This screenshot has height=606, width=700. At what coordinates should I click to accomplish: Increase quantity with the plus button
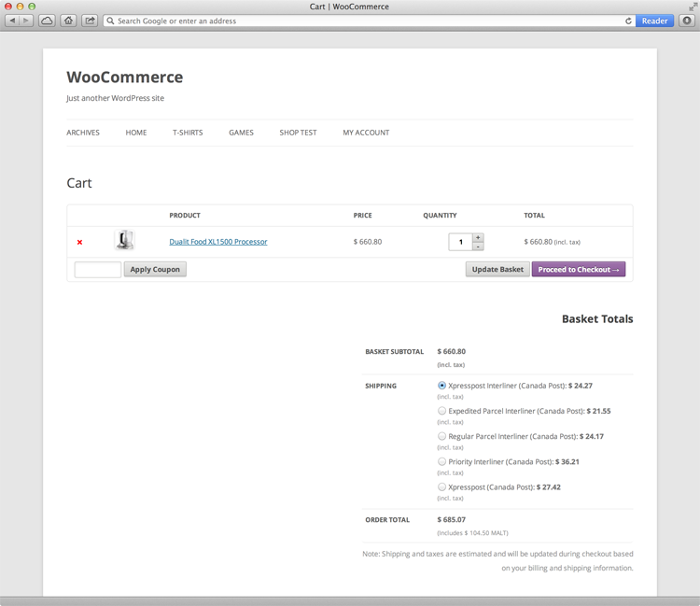point(478,237)
